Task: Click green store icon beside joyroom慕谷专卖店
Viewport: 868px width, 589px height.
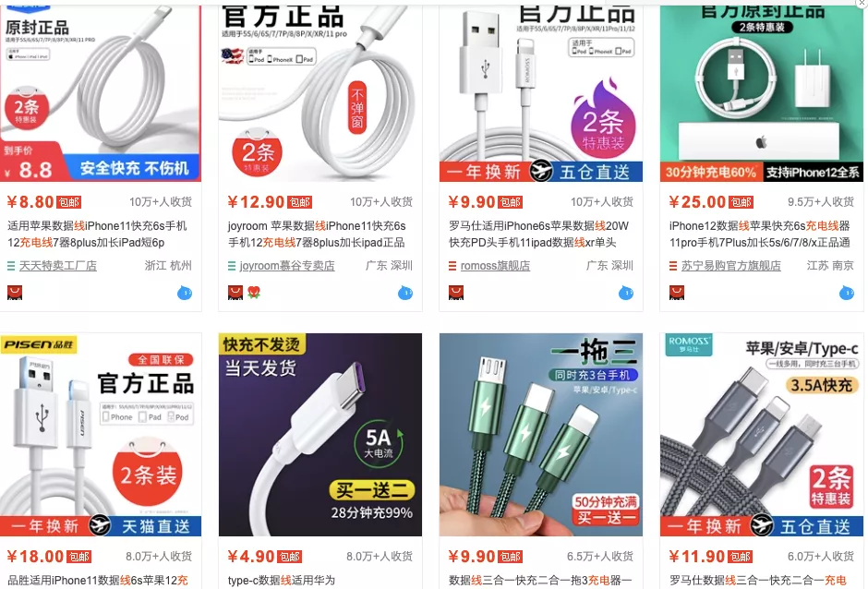Action: pyautogui.click(x=232, y=266)
